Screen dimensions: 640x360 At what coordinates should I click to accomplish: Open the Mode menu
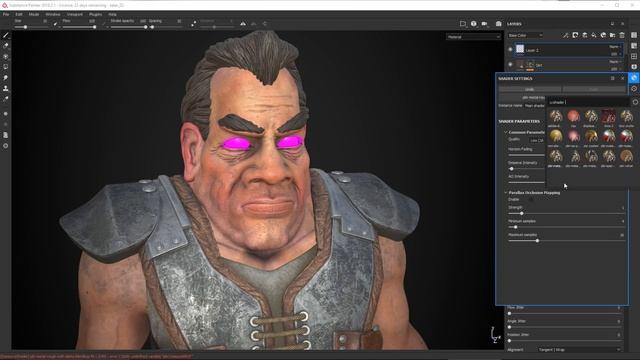(x=34, y=14)
